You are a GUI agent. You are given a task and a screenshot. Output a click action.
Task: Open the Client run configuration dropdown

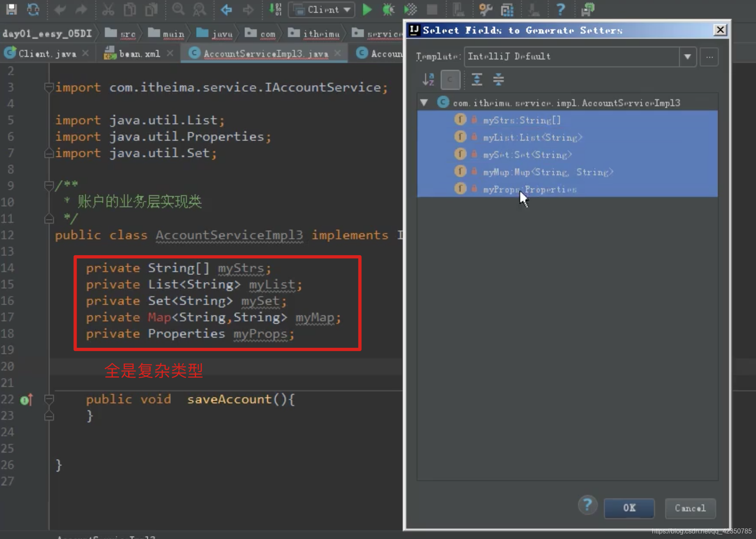point(322,9)
